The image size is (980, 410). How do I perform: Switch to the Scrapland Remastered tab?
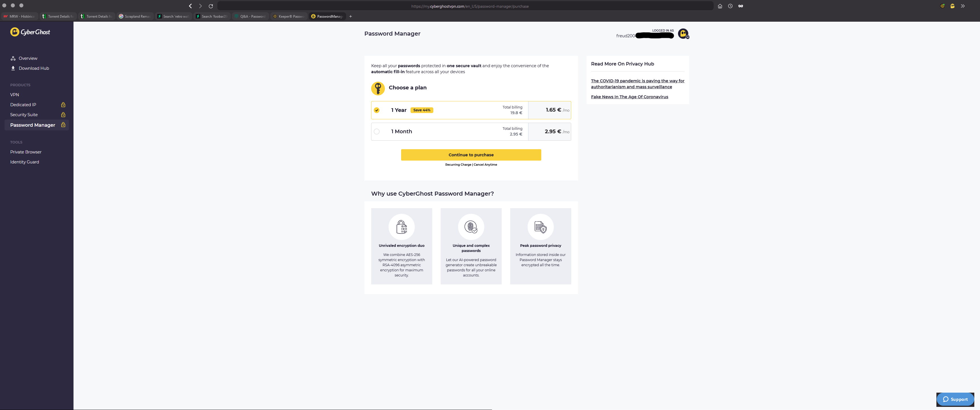click(x=135, y=16)
